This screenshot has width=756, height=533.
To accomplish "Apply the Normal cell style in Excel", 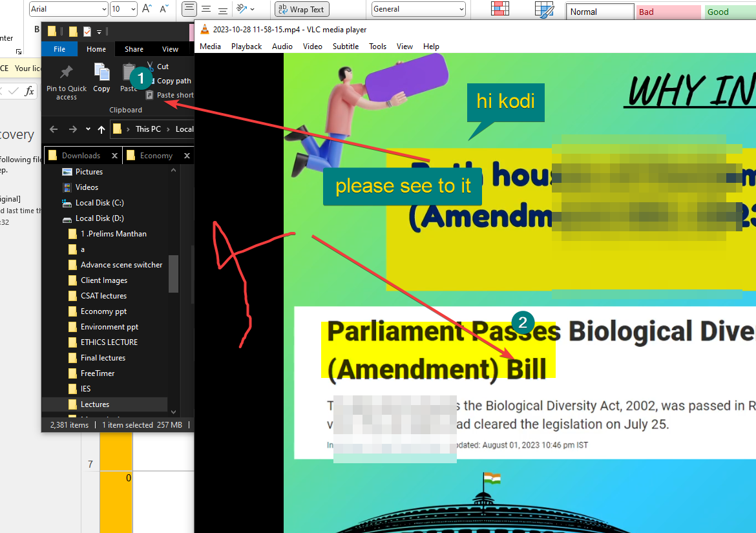I will (x=600, y=12).
